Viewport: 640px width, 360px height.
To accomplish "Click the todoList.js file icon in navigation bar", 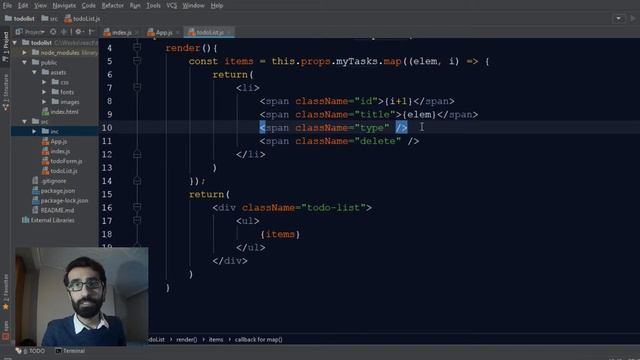I will point(68,18).
